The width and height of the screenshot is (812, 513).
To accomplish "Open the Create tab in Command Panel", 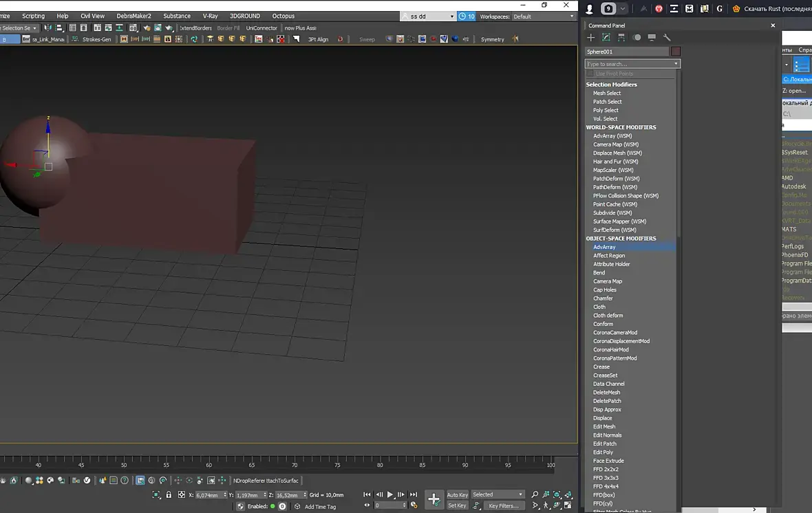I will tap(590, 38).
